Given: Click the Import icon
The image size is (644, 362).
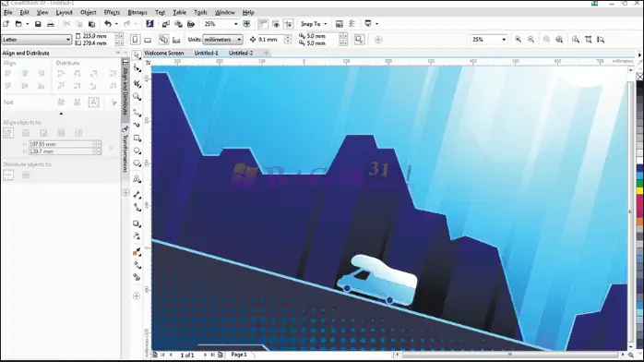Looking at the screenshot, I should click(166, 24).
